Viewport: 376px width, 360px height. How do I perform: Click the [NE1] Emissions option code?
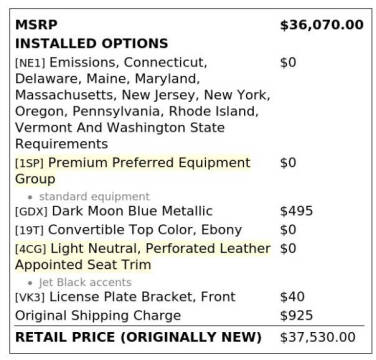click(x=30, y=63)
